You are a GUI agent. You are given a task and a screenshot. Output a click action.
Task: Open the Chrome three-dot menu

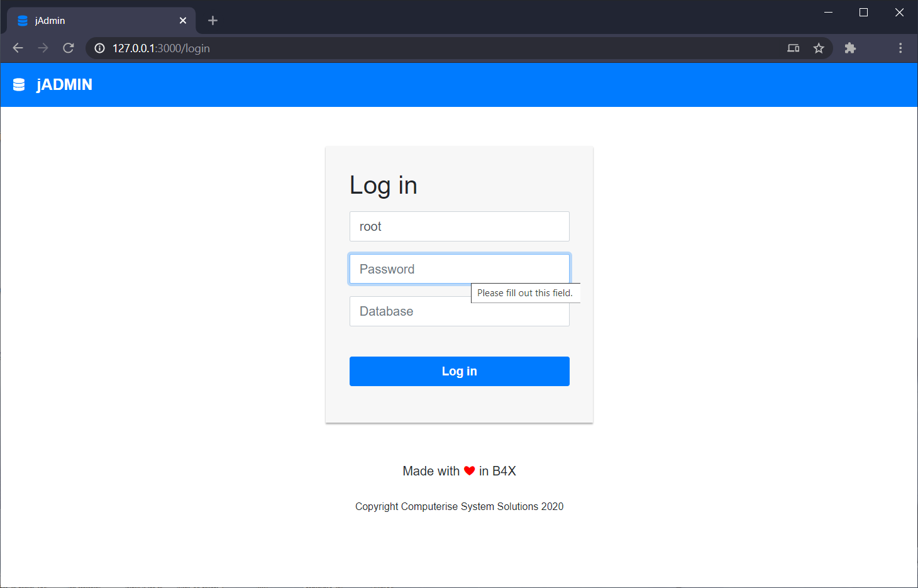(x=900, y=48)
